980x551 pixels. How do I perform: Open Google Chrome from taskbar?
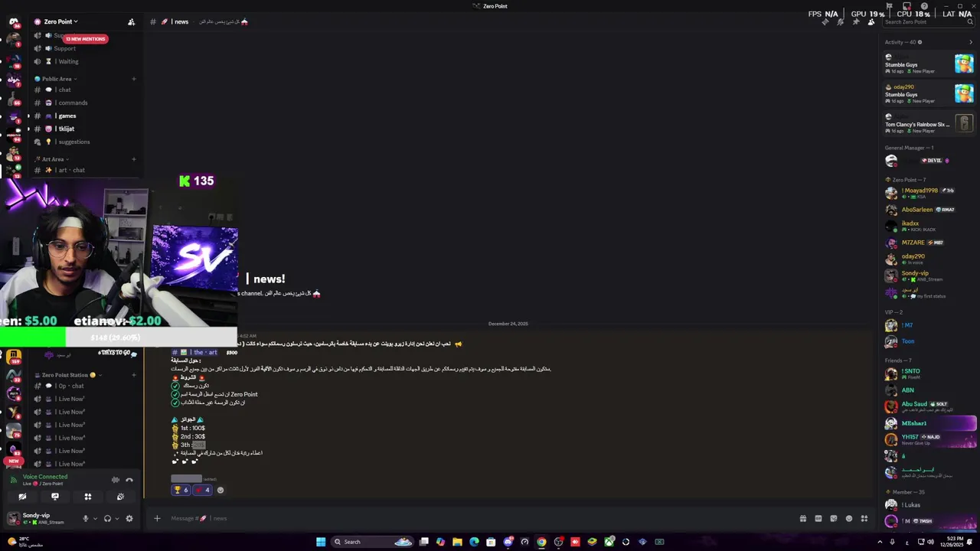tap(541, 542)
